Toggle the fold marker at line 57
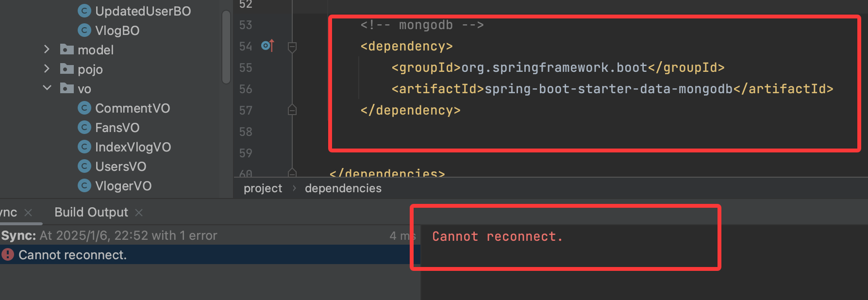 point(292,110)
